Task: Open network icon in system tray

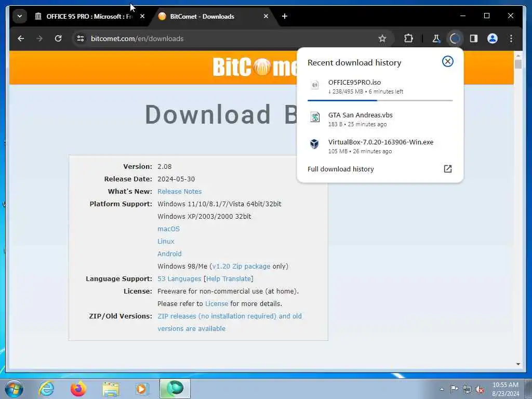Action: (x=467, y=390)
